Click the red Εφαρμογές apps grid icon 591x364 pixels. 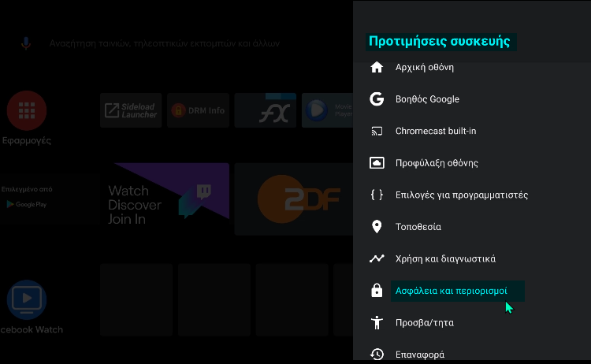pos(26,110)
